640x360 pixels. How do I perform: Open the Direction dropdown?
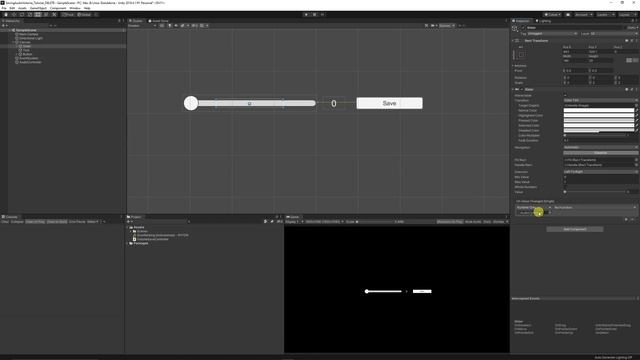(600, 172)
